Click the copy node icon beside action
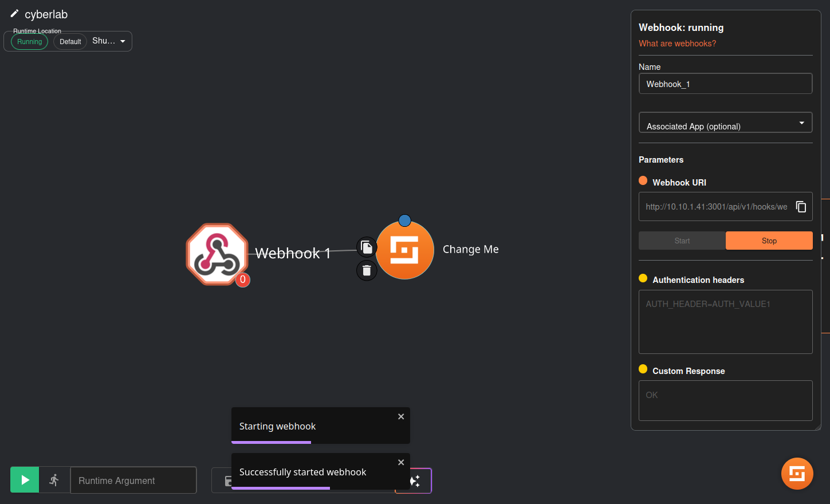 (x=367, y=247)
